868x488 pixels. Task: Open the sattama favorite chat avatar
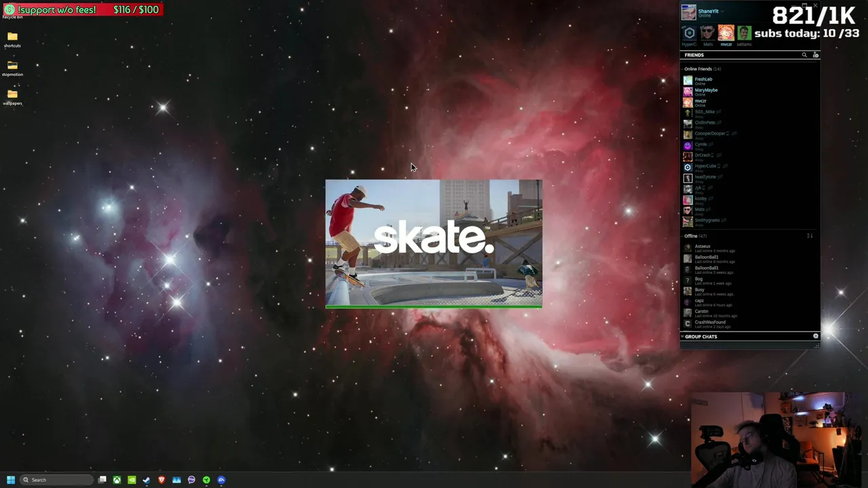pos(744,33)
